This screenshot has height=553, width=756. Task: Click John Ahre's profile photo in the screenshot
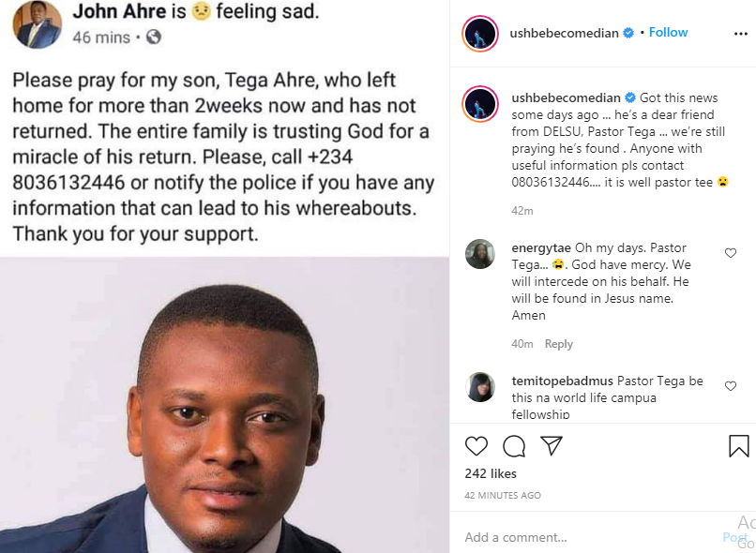click(38, 23)
